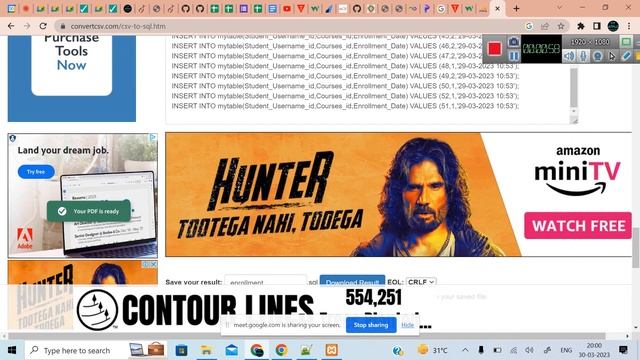The width and height of the screenshot is (640, 360).
Task: Click INSERT row with VALUES (50,1
Action: pos(345,86)
